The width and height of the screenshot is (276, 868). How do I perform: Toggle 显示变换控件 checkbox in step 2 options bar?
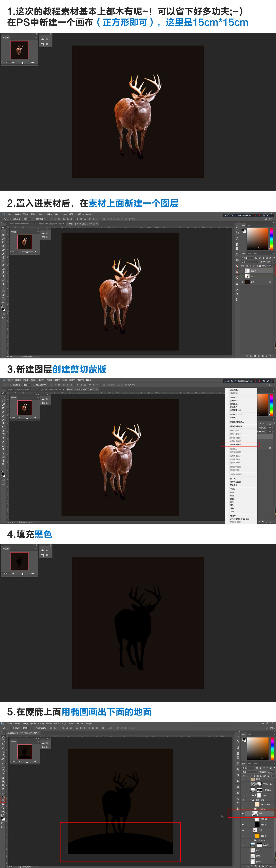click(34, 219)
